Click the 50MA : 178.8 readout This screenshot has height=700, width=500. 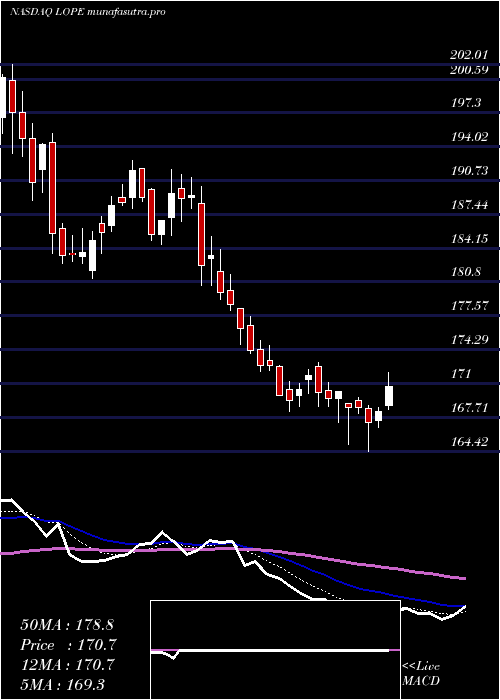(68, 625)
